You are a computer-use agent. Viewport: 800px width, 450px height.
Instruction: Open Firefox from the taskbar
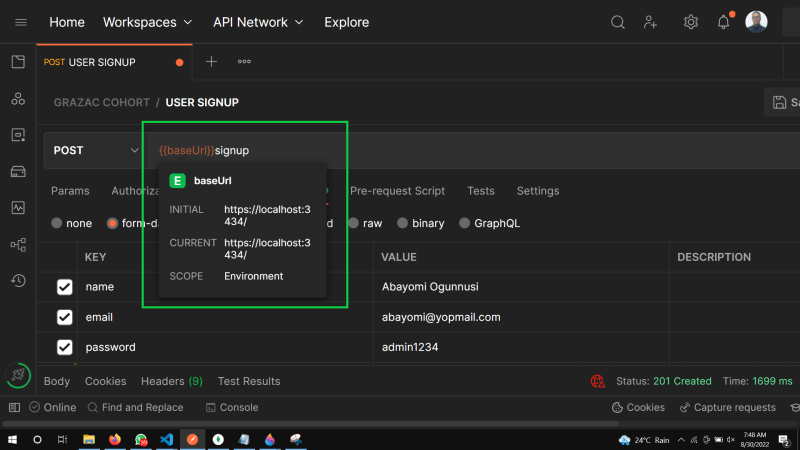pos(115,439)
